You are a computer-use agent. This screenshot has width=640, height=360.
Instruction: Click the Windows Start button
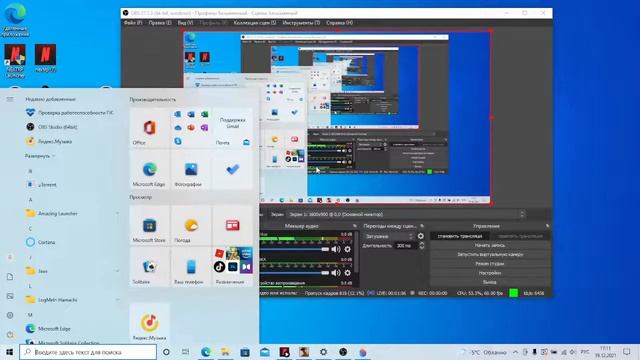click(x=9, y=352)
